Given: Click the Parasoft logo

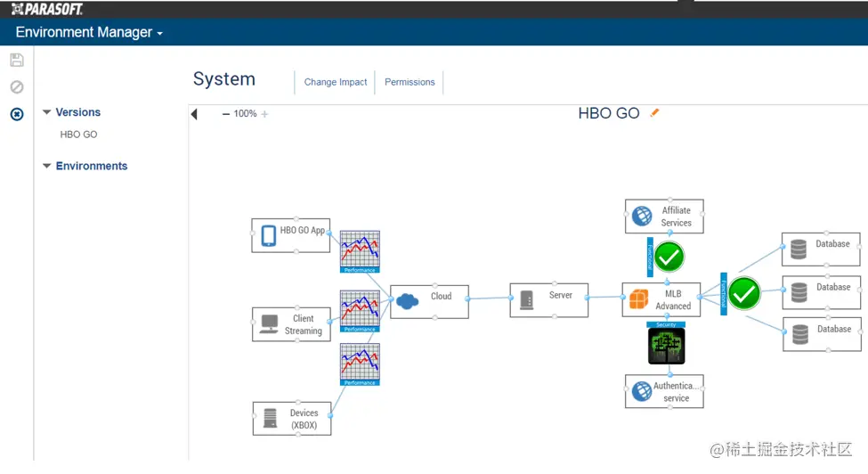Looking at the screenshot, I should pos(47,9).
